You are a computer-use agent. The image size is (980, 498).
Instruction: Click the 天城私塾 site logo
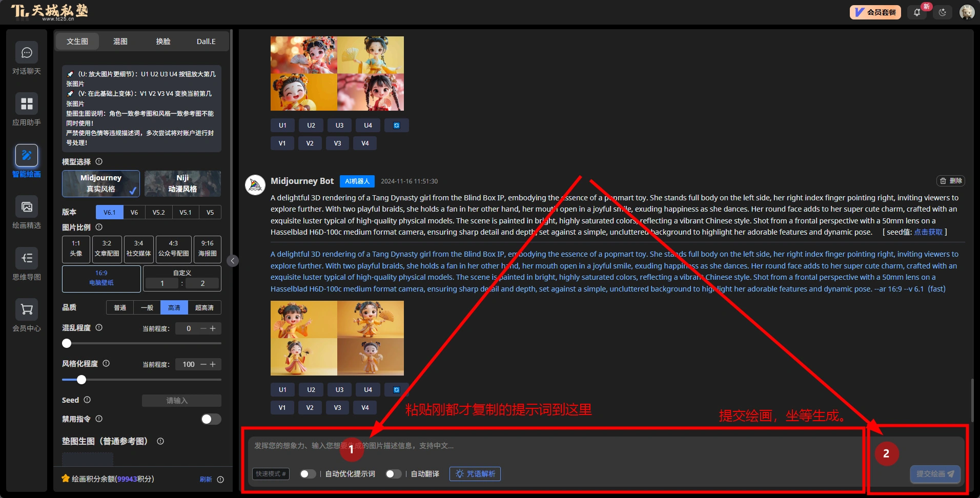coord(50,12)
